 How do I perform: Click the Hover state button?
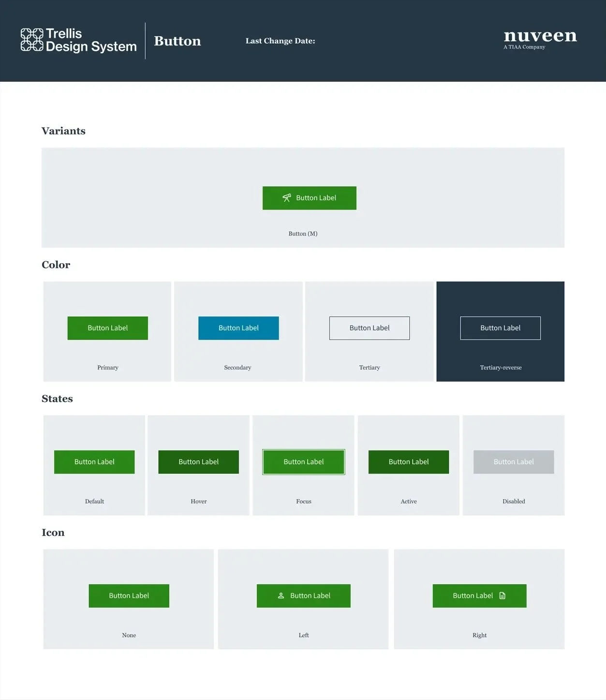[199, 462]
